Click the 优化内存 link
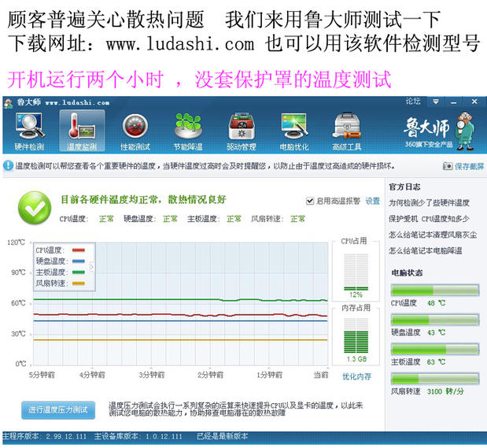Image resolution: width=487 pixels, height=448 pixels. click(356, 376)
